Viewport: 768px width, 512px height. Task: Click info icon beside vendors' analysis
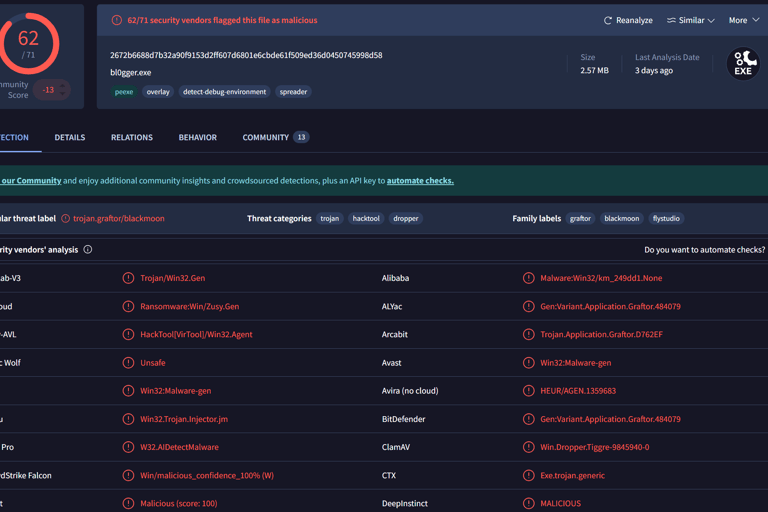tap(88, 249)
